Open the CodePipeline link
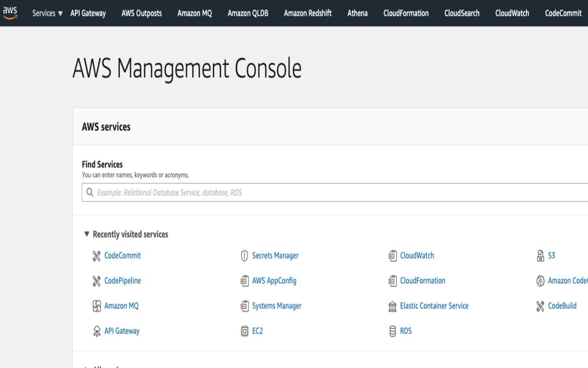The image size is (588, 368). coord(123,281)
